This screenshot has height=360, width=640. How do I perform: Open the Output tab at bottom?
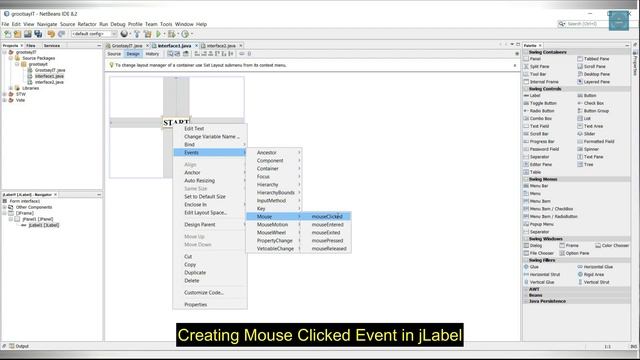pos(19,346)
